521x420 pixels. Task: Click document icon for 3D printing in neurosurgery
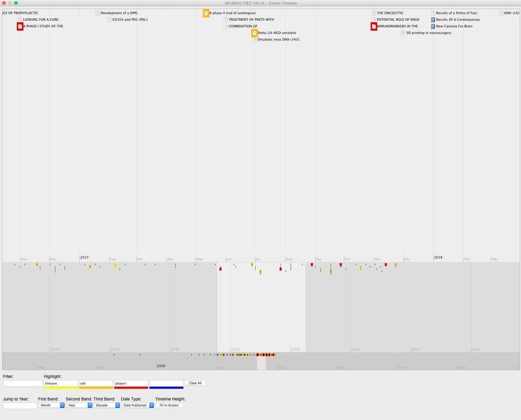point(403,33)
